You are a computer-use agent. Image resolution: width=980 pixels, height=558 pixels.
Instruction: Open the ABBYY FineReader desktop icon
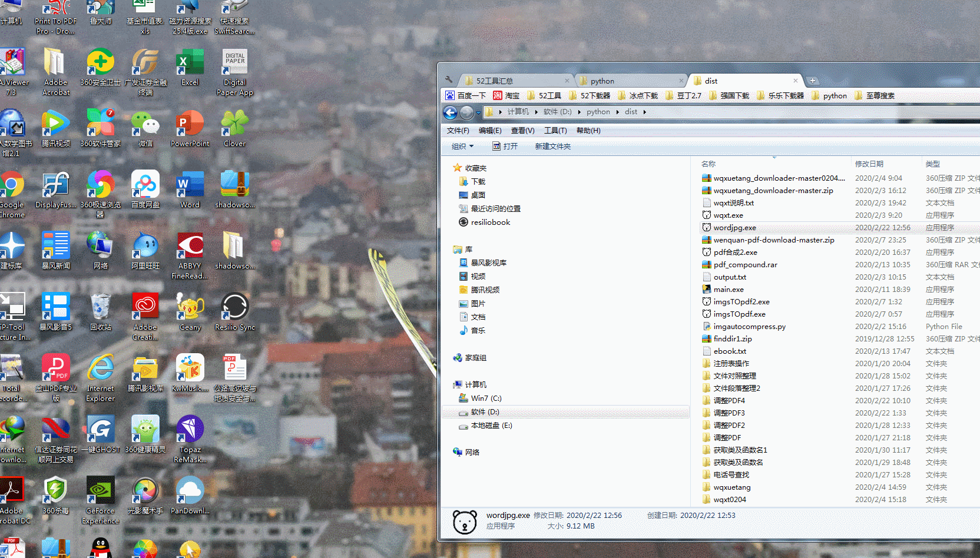coord(190,255)
